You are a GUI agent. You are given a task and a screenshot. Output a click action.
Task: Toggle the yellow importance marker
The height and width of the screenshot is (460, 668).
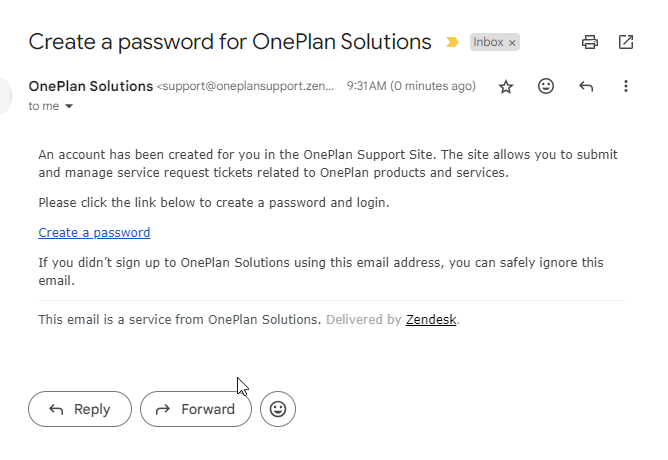[452, 42]
